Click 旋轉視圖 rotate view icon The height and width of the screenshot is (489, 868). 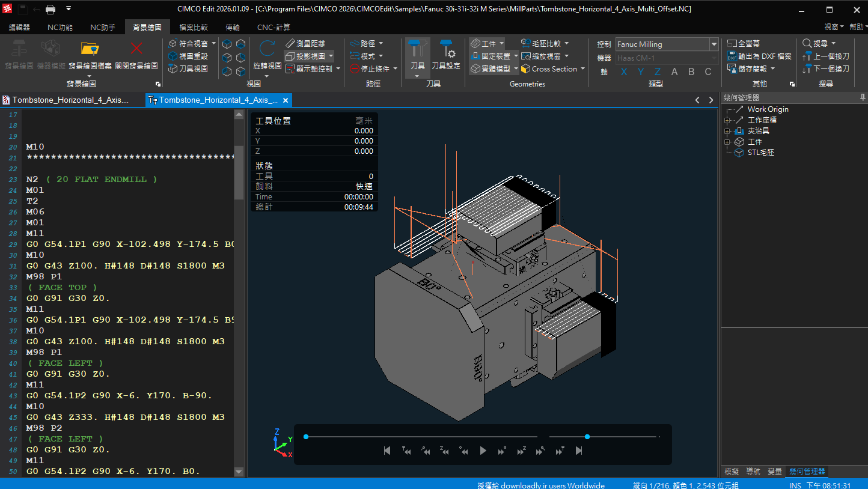pyautogui.click(x=267, y=49)
